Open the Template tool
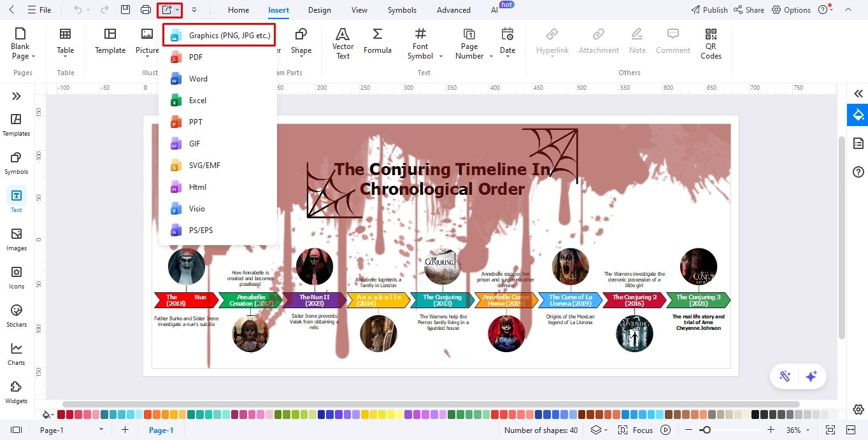This screenshot has width=868, height=440. (110, 41)
